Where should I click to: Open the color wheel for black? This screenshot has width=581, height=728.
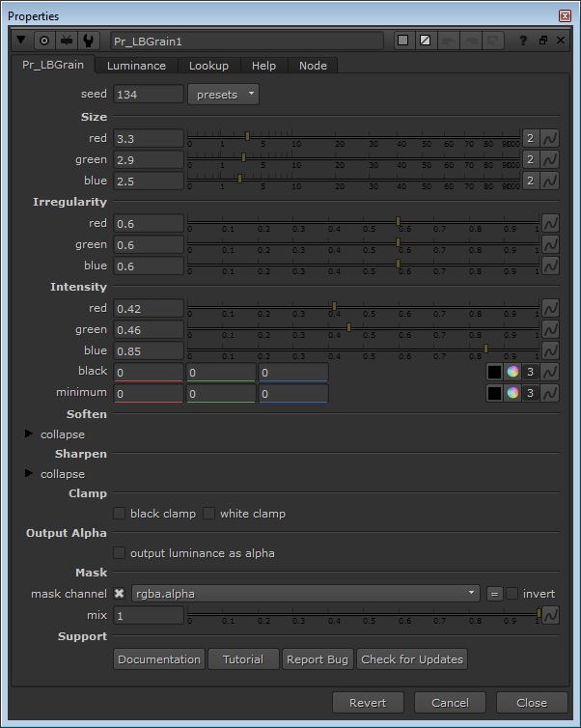click(512, 373)
